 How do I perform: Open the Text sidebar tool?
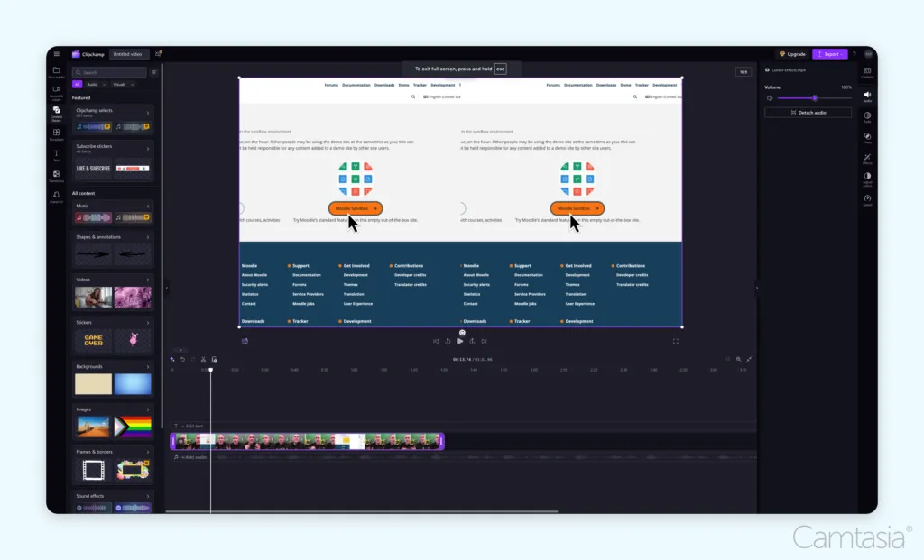[57, 155]
